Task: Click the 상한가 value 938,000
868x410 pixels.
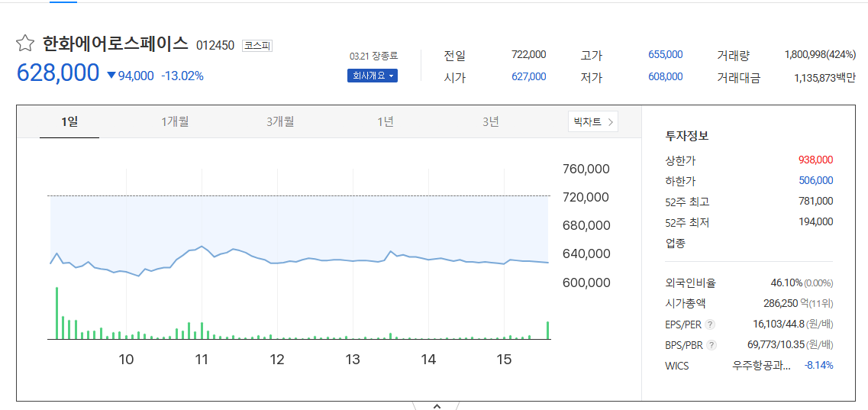Action: pos(815,160)
